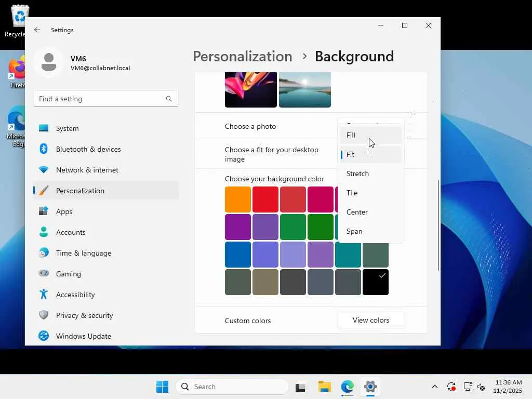
Task: Click the Accessibility person icon
Action: coord(44,295)
